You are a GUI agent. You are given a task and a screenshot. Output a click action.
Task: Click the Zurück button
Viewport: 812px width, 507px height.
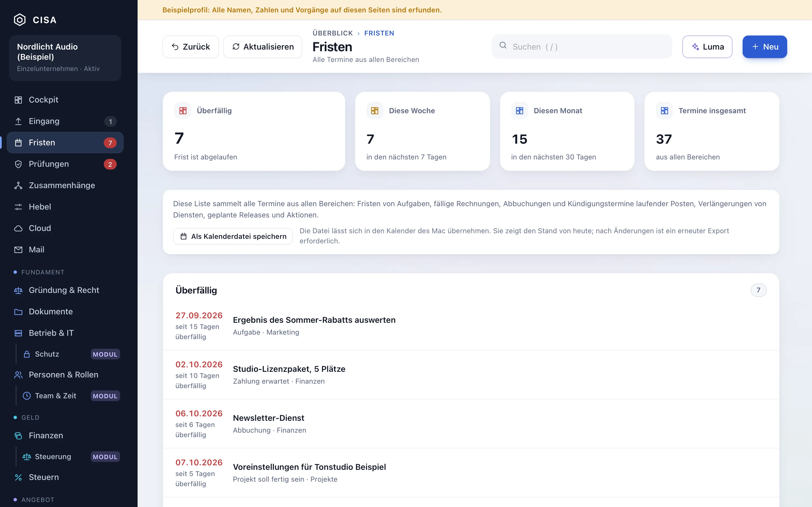click(x=191, y=46)
